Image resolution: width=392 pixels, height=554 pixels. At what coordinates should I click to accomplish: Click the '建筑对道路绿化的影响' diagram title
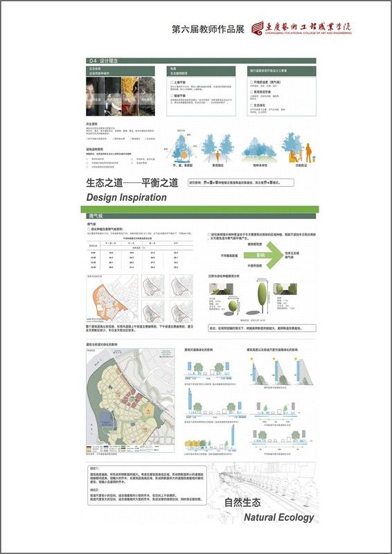click(x=198, y=350)
